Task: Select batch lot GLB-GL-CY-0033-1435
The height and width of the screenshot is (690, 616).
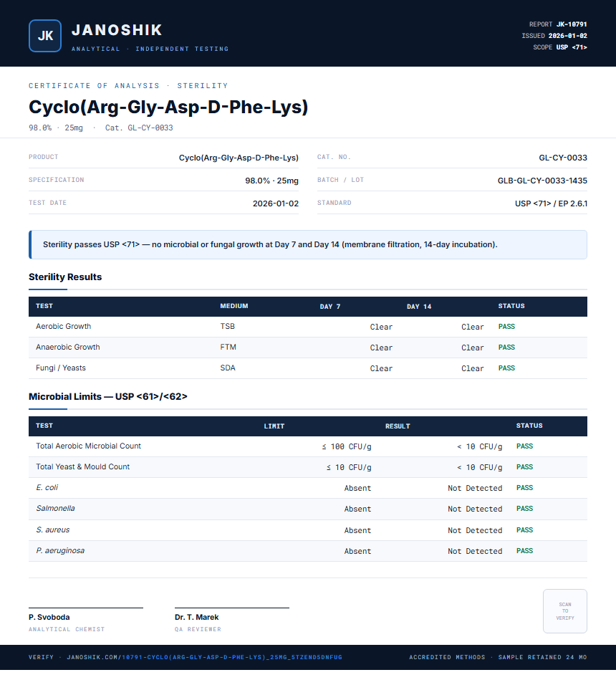Action: (542, 181)
